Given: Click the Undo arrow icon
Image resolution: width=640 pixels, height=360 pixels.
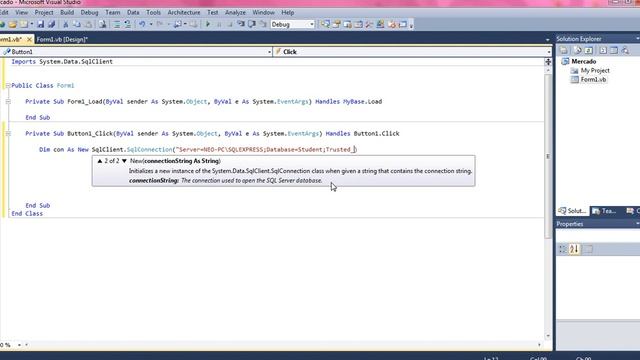Looking at the screenshot, I should coord(142,24).
